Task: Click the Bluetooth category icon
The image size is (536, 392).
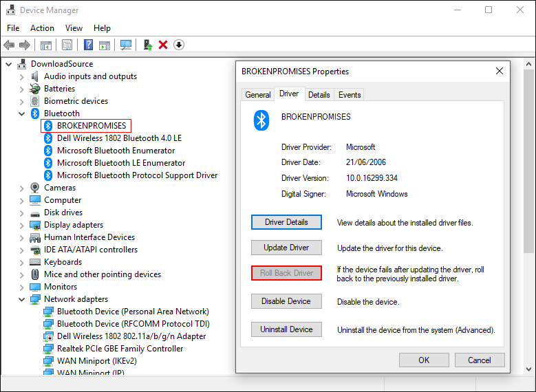Action: (35, 113)
